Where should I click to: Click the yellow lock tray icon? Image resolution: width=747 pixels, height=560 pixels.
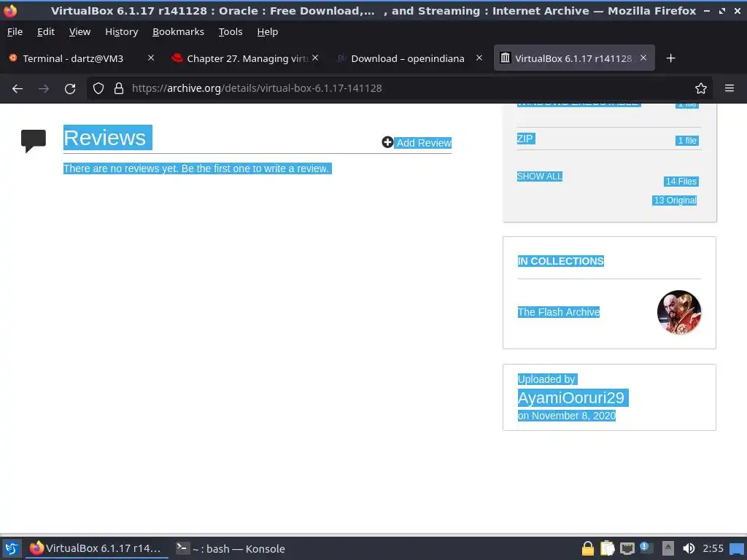pyautogui.click(x=588, y=548)
